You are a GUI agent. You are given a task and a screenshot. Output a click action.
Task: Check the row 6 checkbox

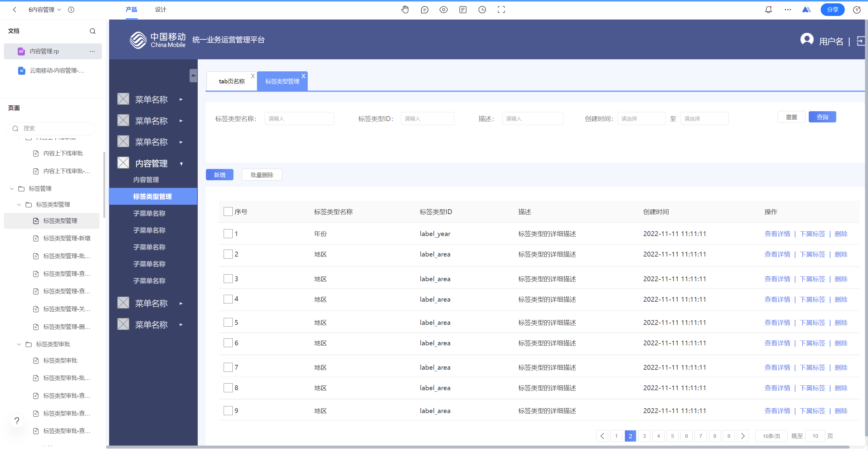[x=228, y=343]
